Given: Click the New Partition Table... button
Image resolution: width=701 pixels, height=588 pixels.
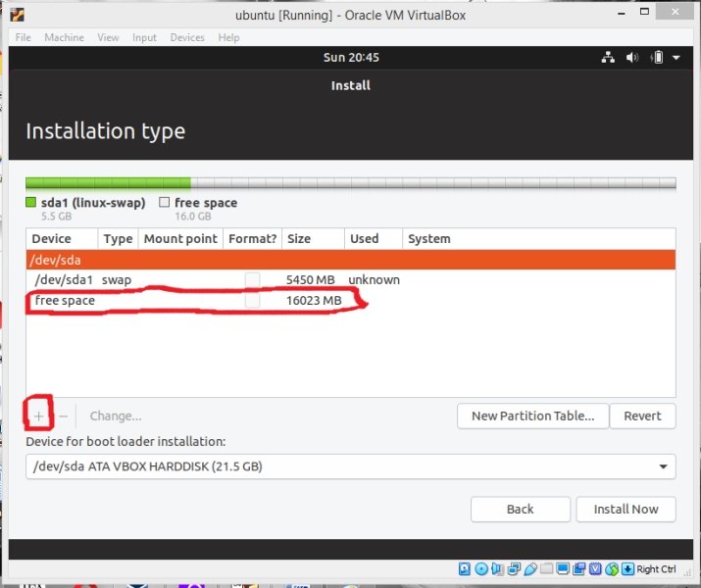Looking at the screenshot, I should coord(533,416).
